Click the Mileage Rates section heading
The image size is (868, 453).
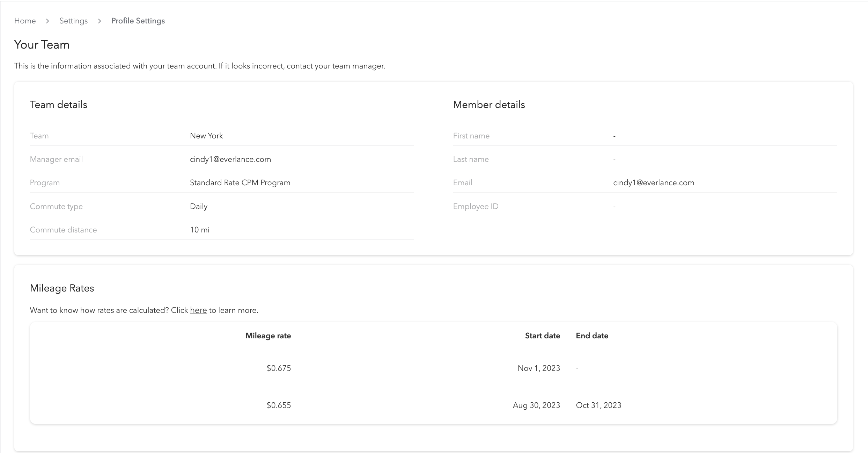point(62,288)
